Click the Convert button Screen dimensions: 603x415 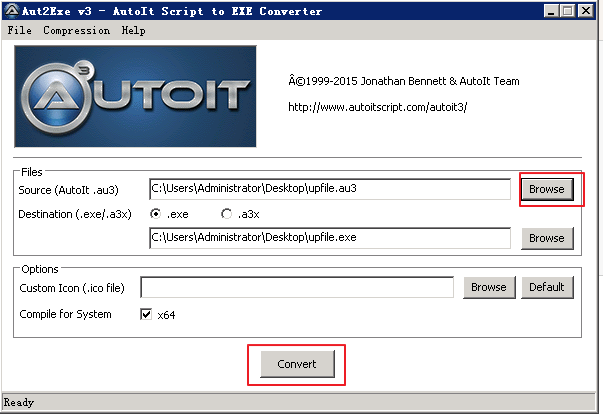click(297, 364)
